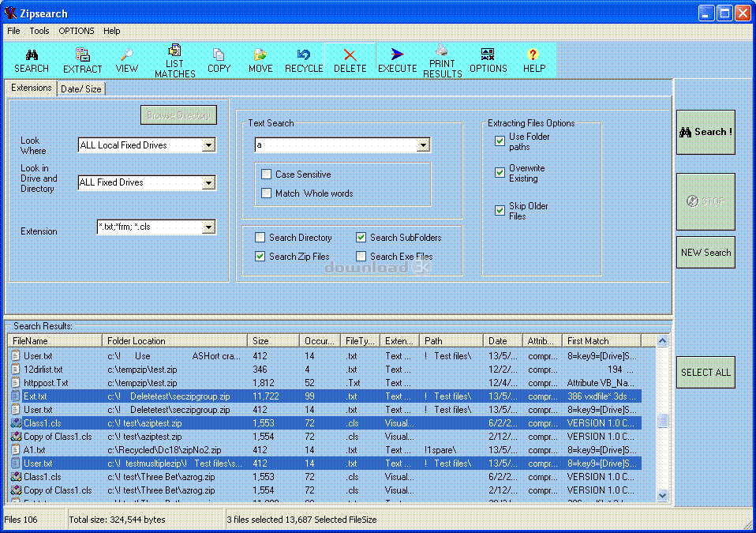Viewport: 756px width, 533px height.
Task: Toggle the Use Folder paths checkbox
Action: tap(500, 141)
